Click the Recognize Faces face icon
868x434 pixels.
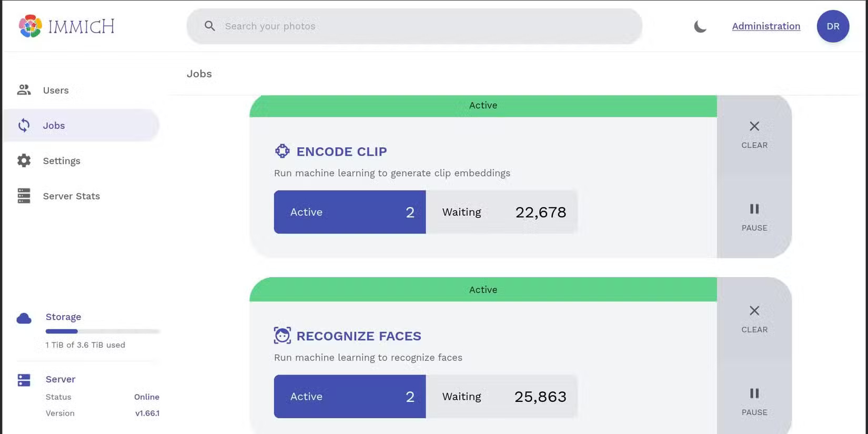click(282, 336)
